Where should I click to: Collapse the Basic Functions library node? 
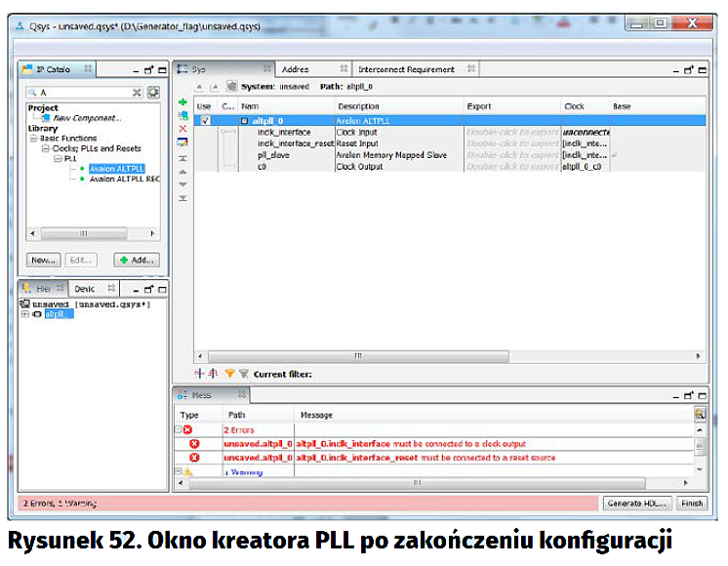tap(32, 139)
